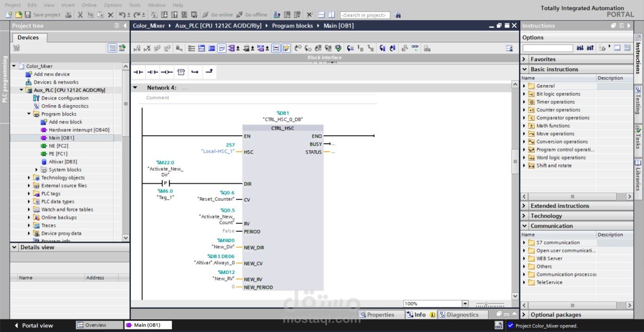Open the Online menu

[89, 5]
